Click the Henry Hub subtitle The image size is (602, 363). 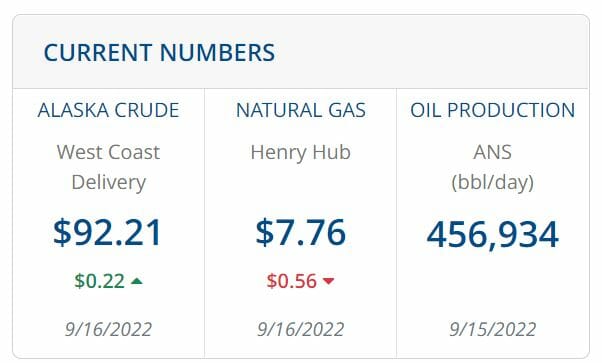click(301, 152)
